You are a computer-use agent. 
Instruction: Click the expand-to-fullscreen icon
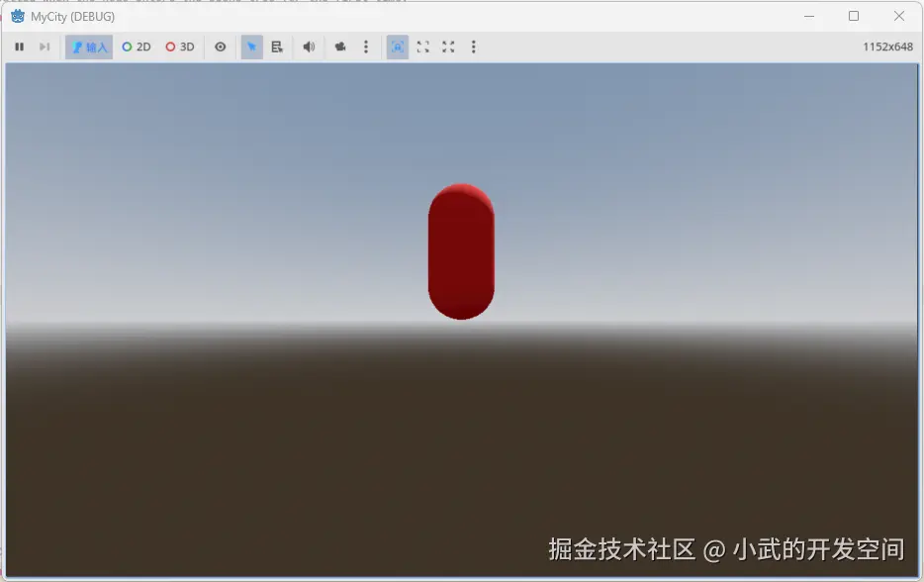[x=447, y=47]
